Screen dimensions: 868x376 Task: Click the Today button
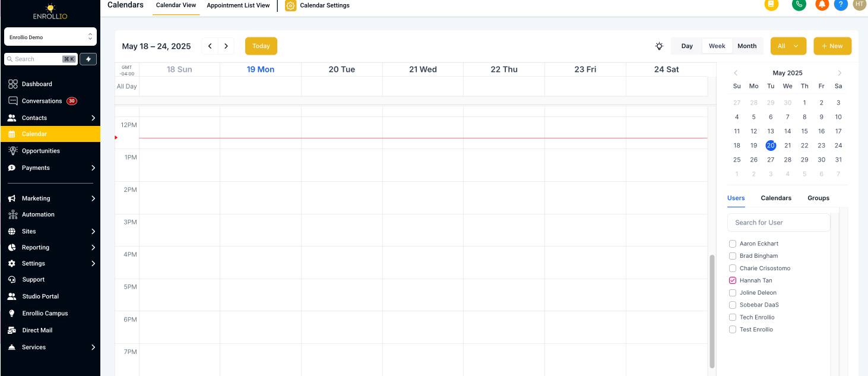pyautogui.click(x=261, y=46)
